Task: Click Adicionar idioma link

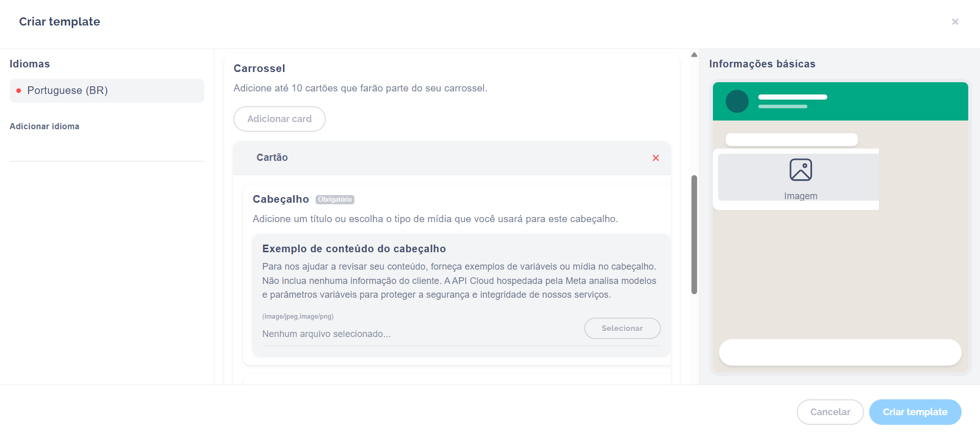Action: (44, 126)
